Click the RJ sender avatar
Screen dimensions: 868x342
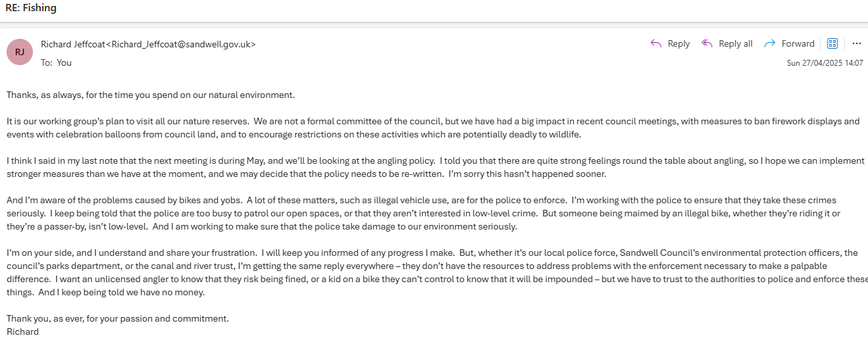coord(20,52)
